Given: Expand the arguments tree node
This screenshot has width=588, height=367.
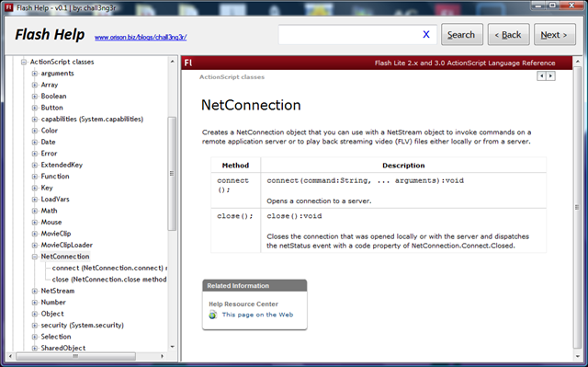Looking at the screenshot, I should 35,74.
